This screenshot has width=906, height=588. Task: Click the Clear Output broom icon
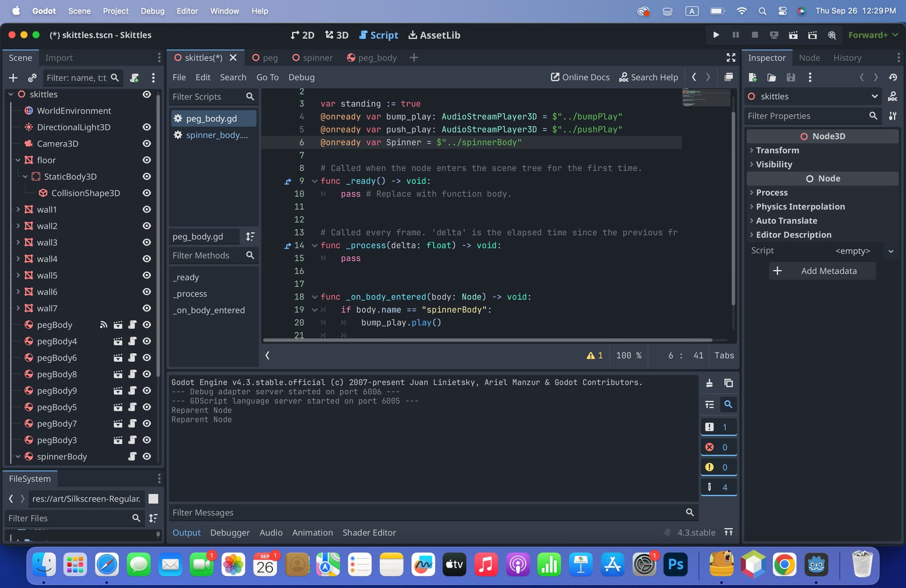tap(709, 383)
